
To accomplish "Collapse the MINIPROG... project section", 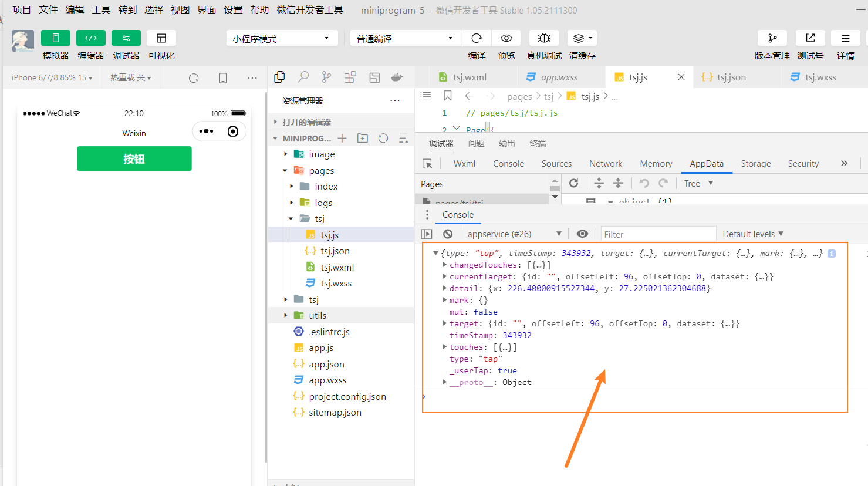I will 275,139.
